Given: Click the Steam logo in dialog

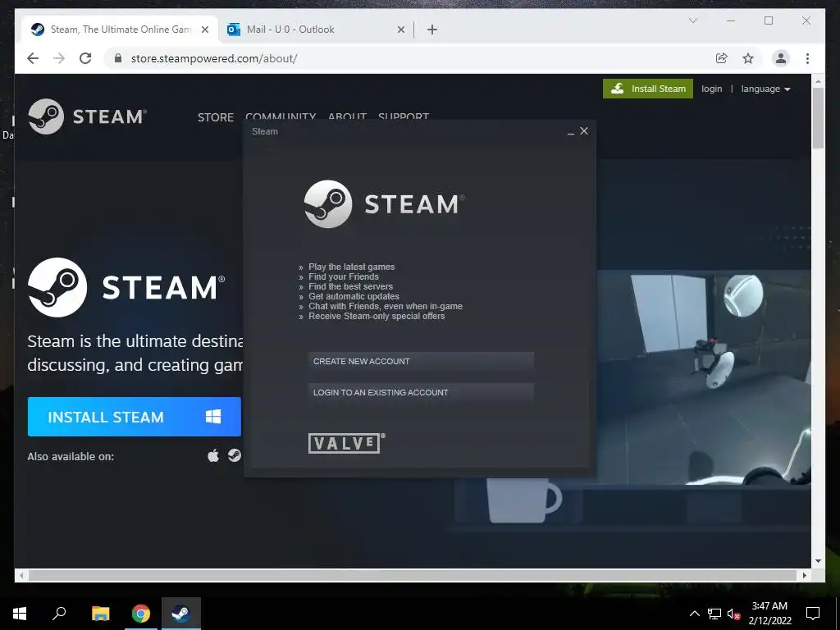Looking at the screenshot, I should [x=384, y=204].
